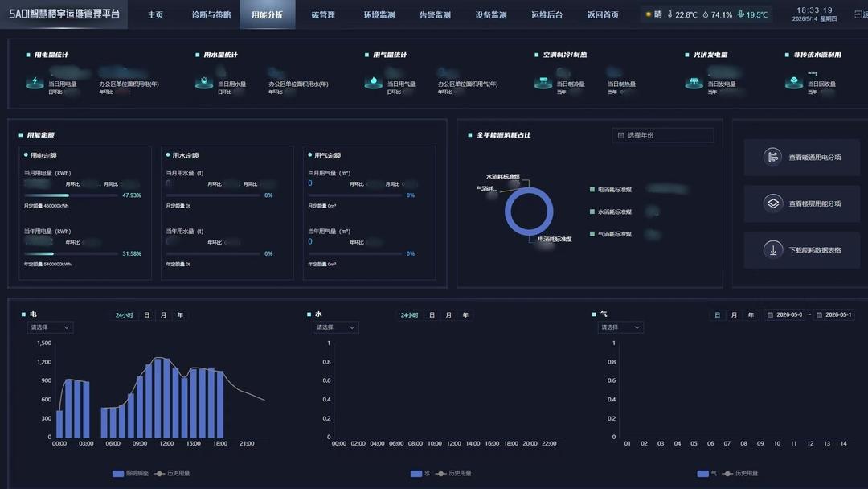Click the calendar icon before gas start date
The height and width of the screenshot is (489, 868).
tap(769, 314)
